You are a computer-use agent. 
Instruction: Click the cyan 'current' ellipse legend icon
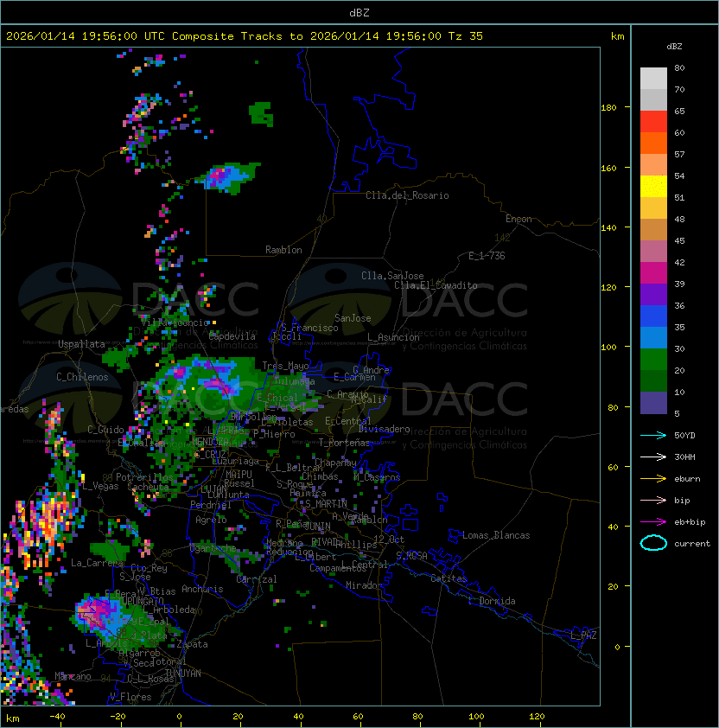coord(653,543)
